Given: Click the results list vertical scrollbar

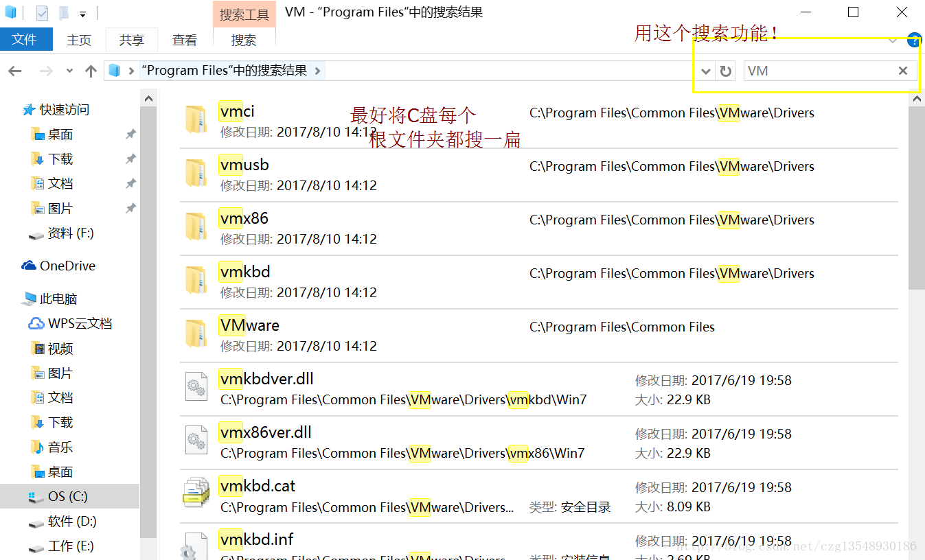Looking at the screenshot, I should click(x=917, y=198).
